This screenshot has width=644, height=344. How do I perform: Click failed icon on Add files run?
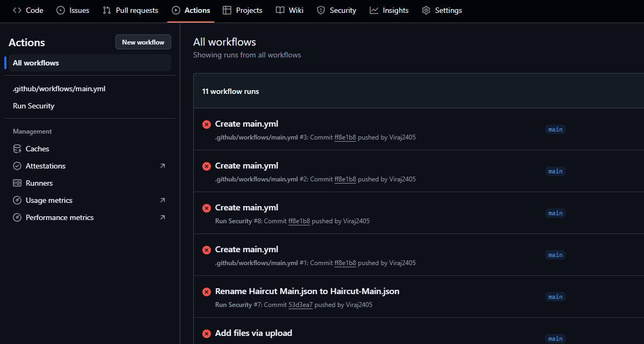click(x=207, y=334)
